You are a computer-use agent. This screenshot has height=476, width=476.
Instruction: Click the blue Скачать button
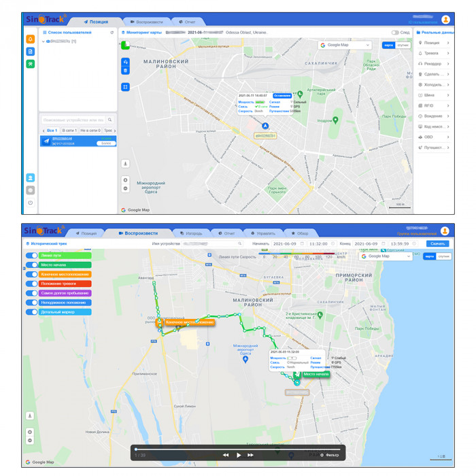coord(437,243)
